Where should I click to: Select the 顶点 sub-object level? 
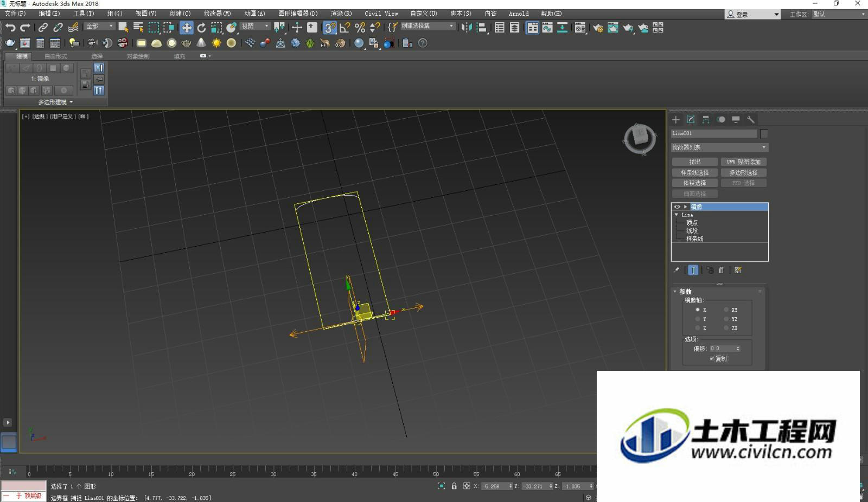coord(692,223)
